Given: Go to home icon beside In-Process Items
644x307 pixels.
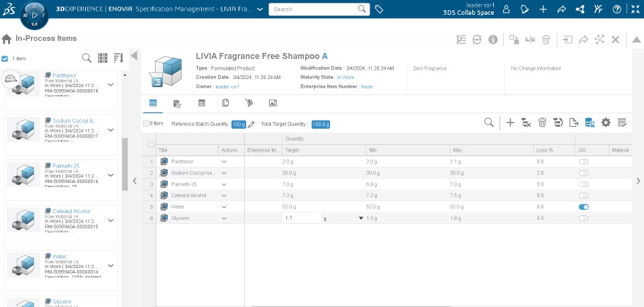Looking at the screenshot, I should tap(7, 39).
